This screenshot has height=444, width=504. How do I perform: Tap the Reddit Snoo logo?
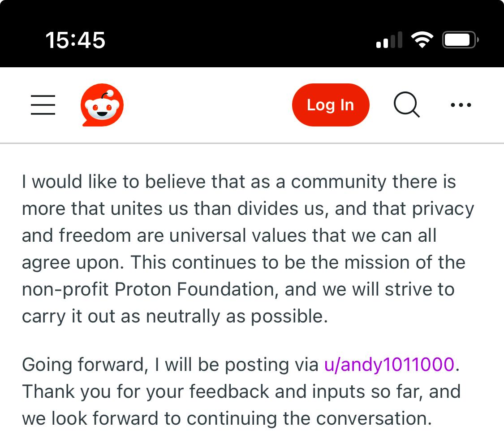click(102, 105)
